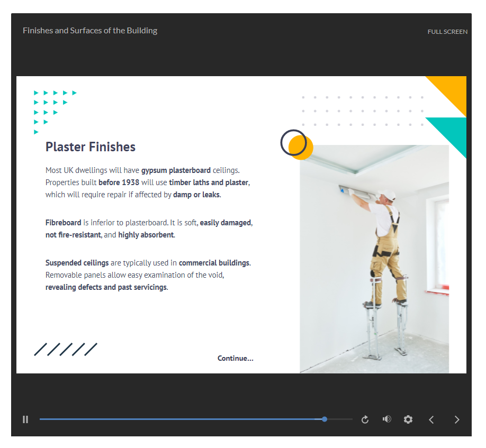Click revealing defects and past servicings text
The height and width of the screenshot is (448, 486).
(106, 287)
